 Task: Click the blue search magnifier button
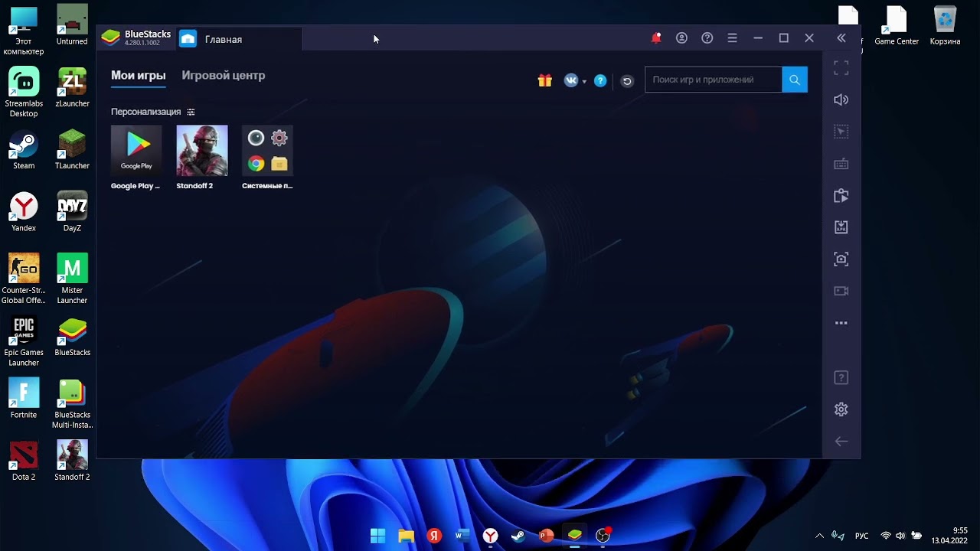(x=795, y=80)
